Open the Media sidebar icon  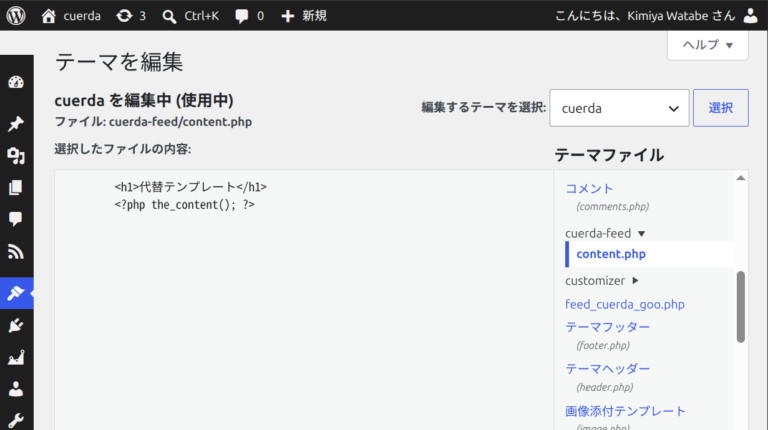pos(16,156)
